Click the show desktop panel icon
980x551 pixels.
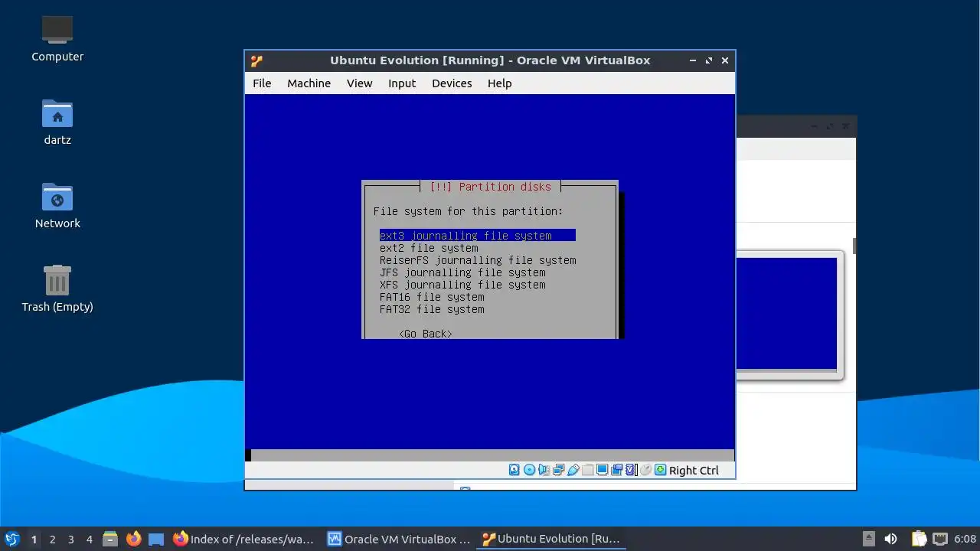pyautogui.click(x=156, y=539)
